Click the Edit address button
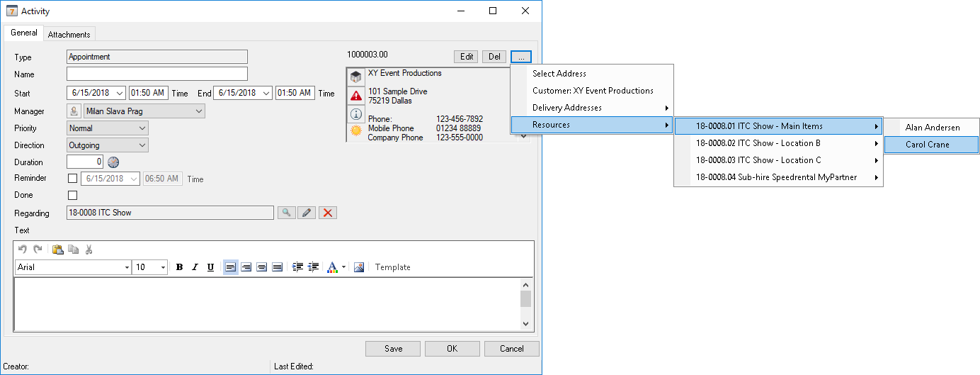 pyautogui.click(x=467, y=57)
